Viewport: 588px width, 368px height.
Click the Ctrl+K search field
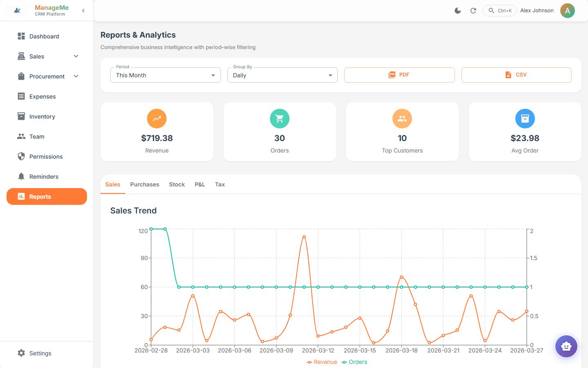tap(499, 11)
